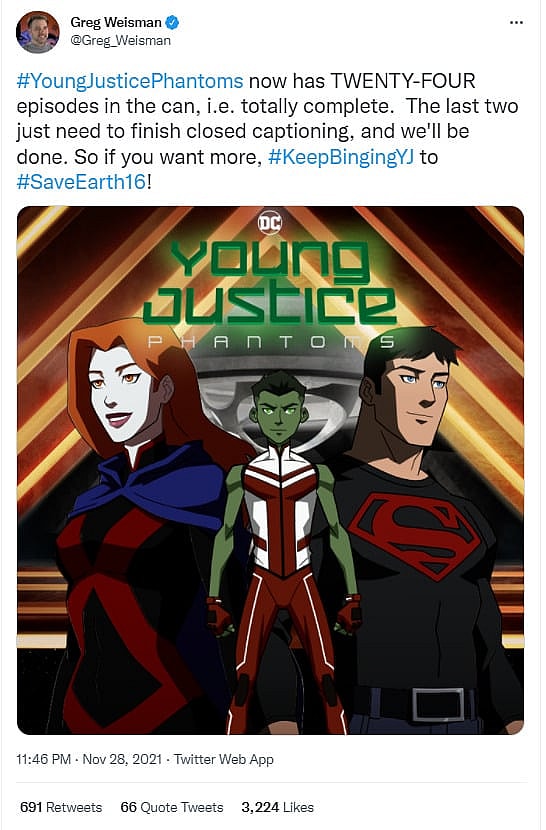
Task: Click the green Young Justice title logo
Action: [270, 282]
